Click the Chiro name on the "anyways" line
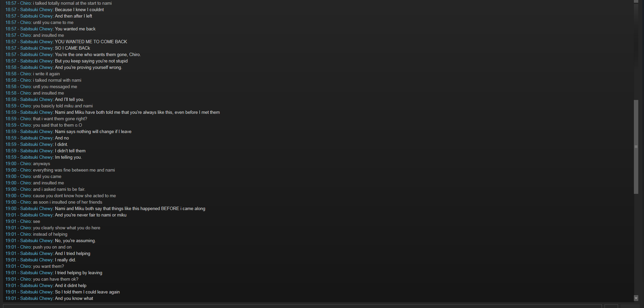Image resolution: width=644 pixels, height=308 pixels. [x=26, y=163]
